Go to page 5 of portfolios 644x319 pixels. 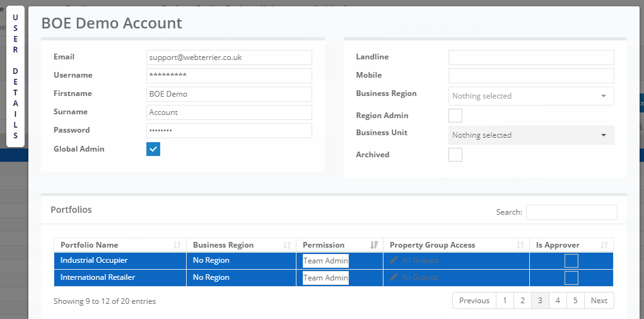pyautogui.click(x=575, y=301)
